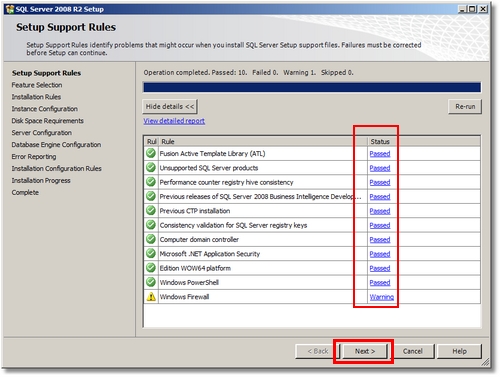Click the green check icon for Performance counter registry hive
This screenshot has height=377, width=500.
[151, 182]
